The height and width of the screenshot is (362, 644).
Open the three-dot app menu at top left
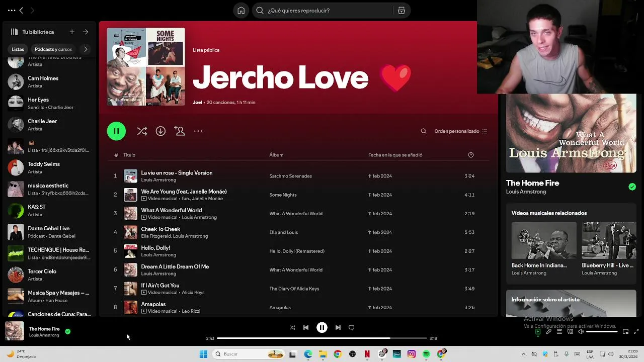click(x=11, y=10)
